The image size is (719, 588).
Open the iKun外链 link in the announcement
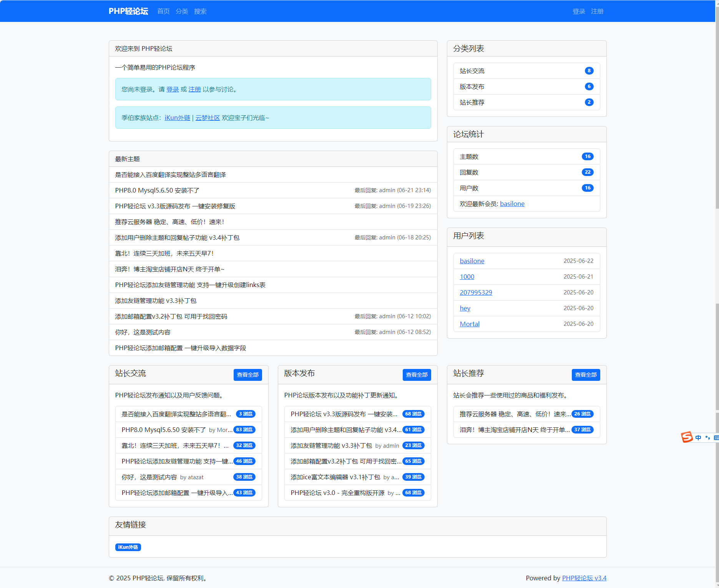pos(178,118)
